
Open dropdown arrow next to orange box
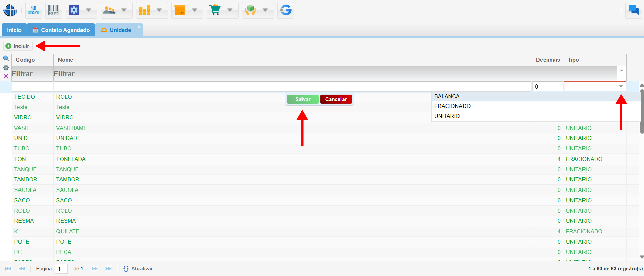[195, 10]
